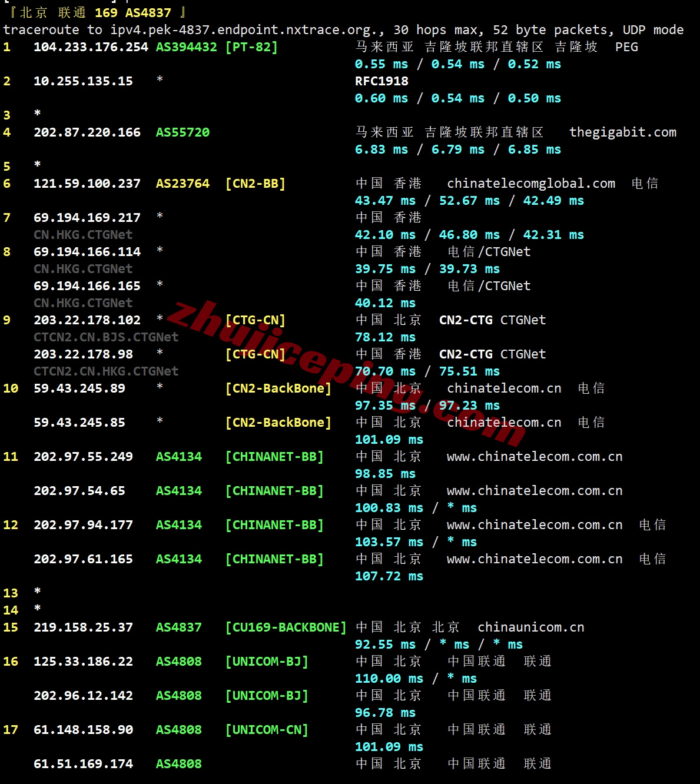Screen dimensions: 700x784
Task: Click the [UNICOM-CN] tag
Action: tap(267, 730)
